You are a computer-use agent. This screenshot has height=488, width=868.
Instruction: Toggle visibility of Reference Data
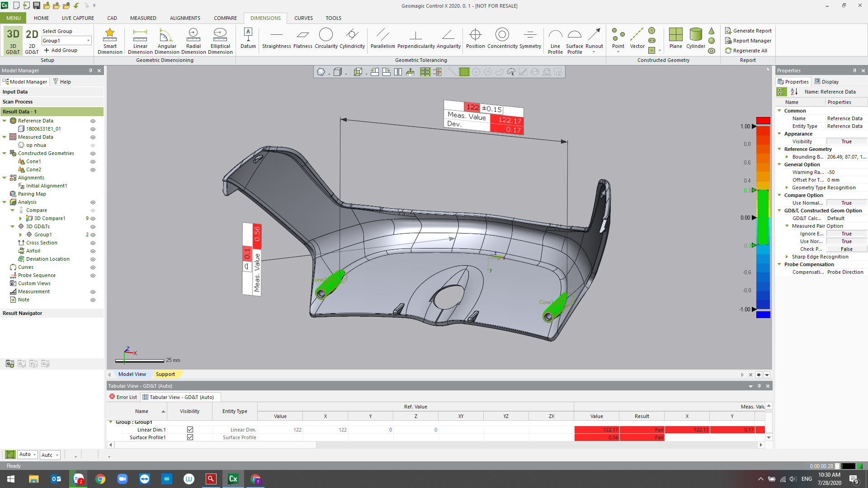93,121
